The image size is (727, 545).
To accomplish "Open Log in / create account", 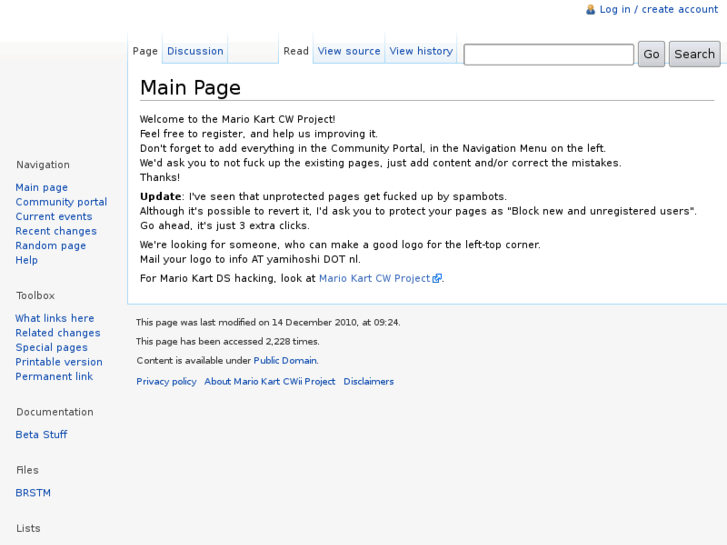I will tap(658, 9).
